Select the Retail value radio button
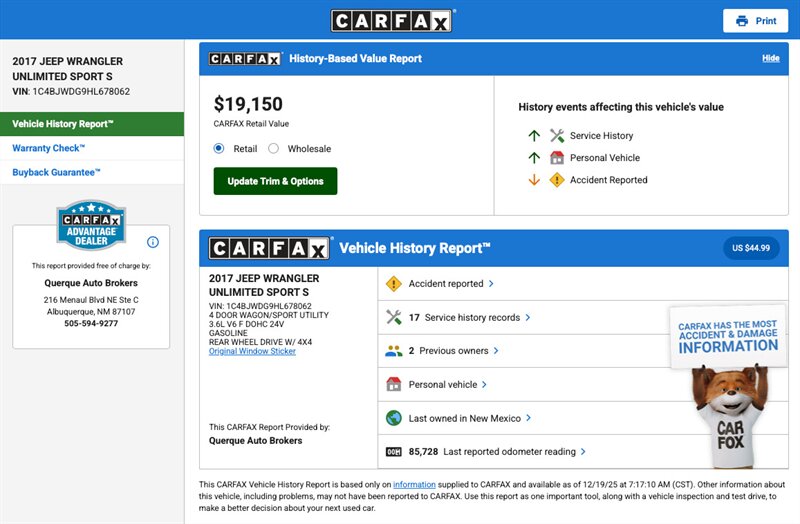The width and height of the screenshot is (800, 524). click(x=220, y=149)
